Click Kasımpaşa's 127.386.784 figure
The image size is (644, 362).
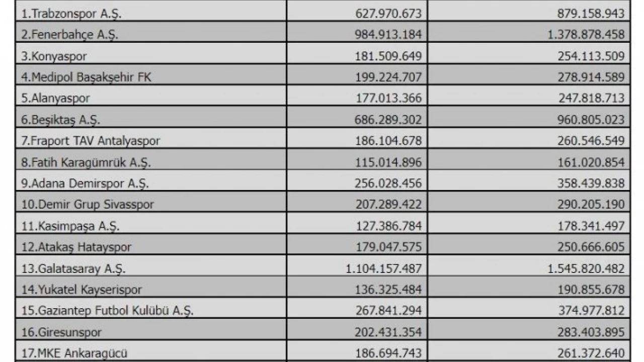[387, 226]
